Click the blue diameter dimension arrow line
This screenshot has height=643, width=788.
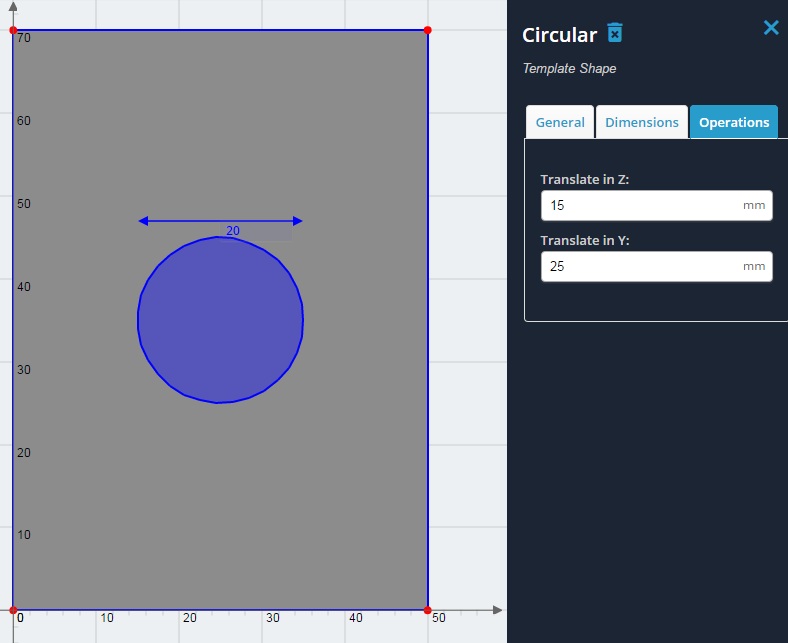click(x=220, y=221)
